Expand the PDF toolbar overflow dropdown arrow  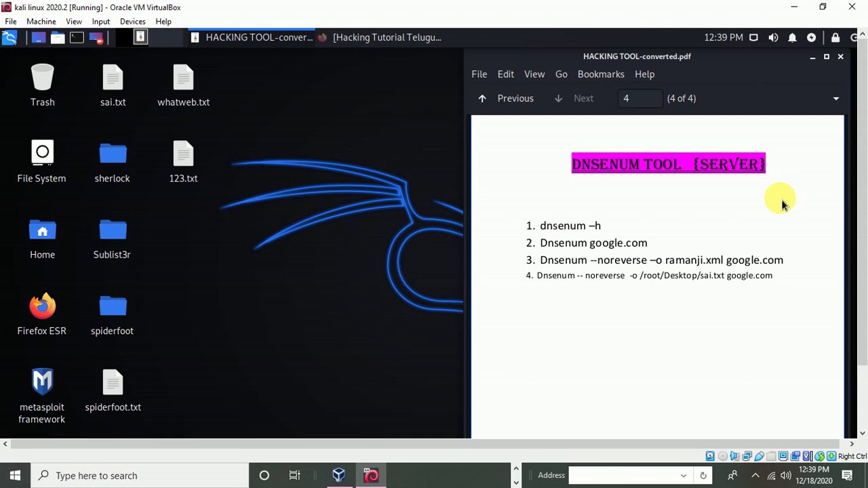[835, 99]
